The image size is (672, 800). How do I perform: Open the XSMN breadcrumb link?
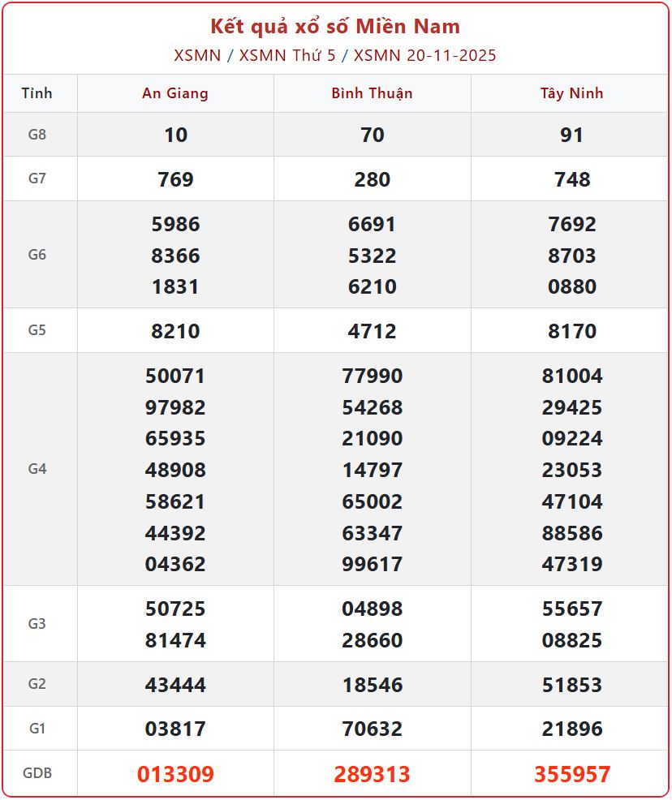pos(197,55)
